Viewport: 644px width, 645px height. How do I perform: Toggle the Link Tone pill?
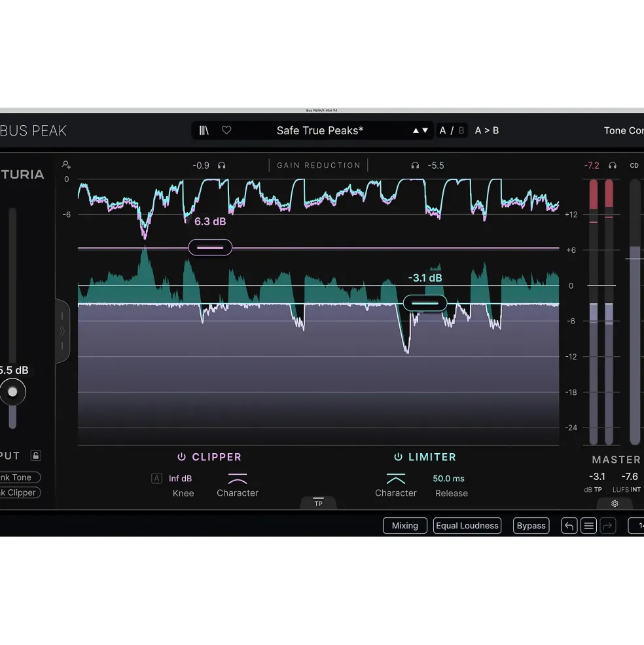(20, 477)
